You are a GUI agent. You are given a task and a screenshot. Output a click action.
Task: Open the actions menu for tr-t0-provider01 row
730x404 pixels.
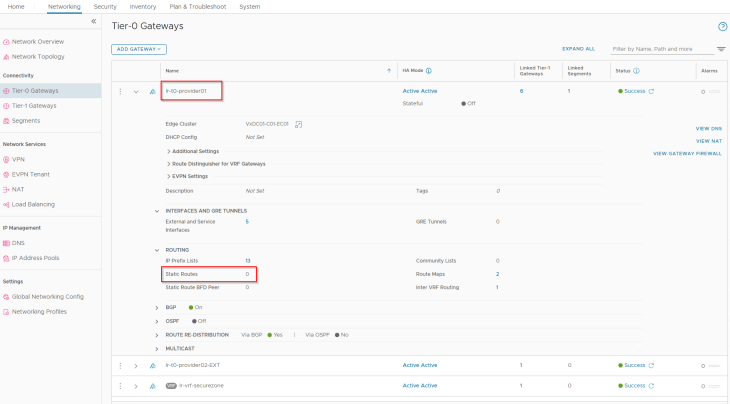121,91
